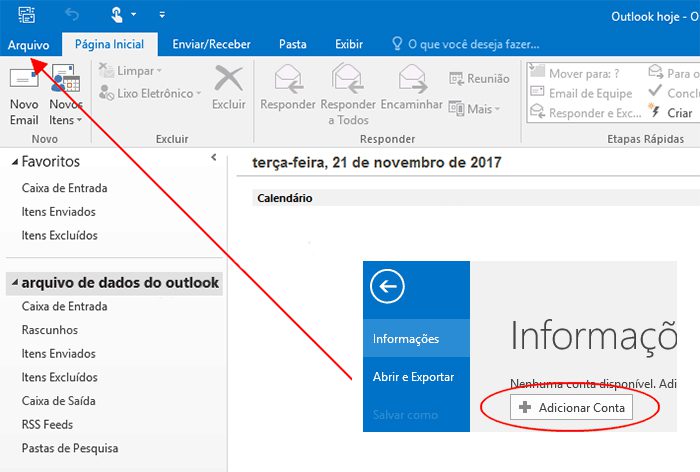The image size is (700, 472).
Task: Open the Exibir ribbon tab
Action: click(349, 44)
